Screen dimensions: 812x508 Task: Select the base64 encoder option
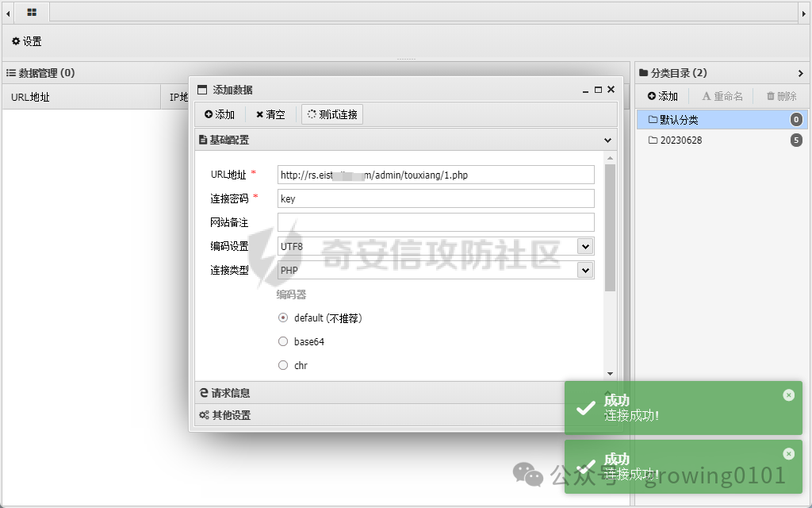[x=283, y=341]
